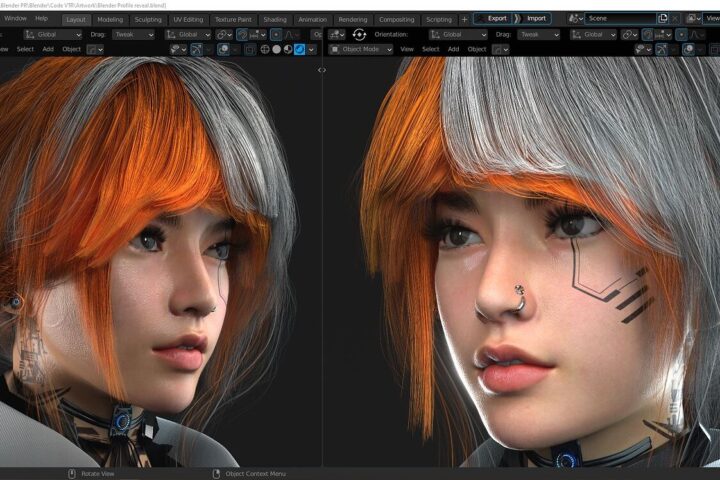
Task: Toggle snapping magnet in right viewport
Action: [647, 34]
